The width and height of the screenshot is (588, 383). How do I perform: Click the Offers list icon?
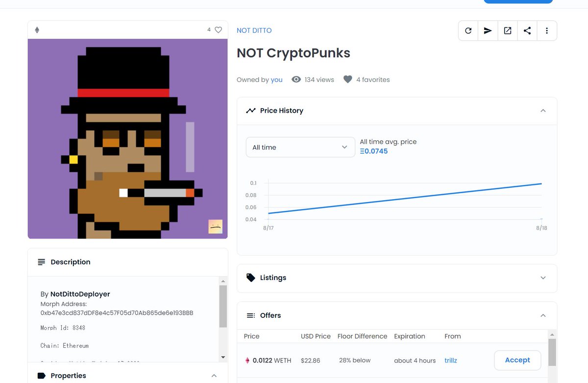(251, 315)
